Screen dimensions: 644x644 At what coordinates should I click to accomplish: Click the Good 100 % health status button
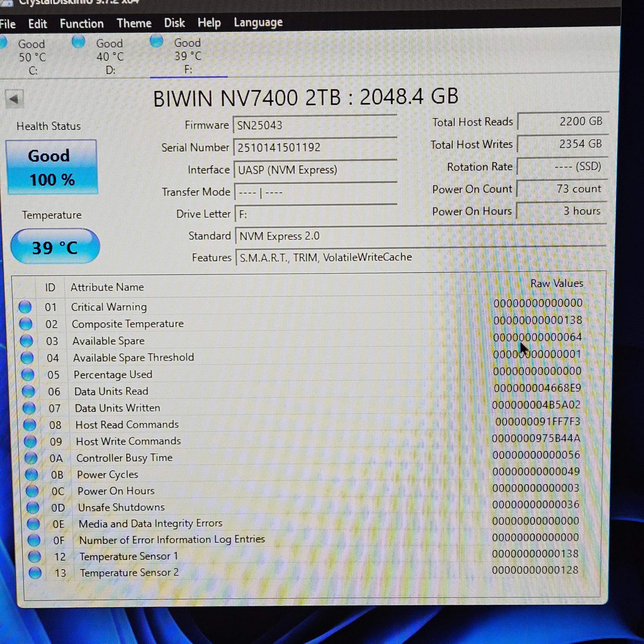click(52, 167)
